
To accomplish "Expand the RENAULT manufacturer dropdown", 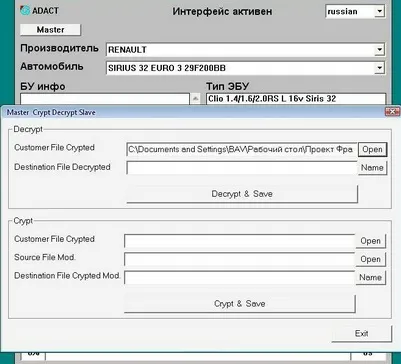I will point(379,50).
